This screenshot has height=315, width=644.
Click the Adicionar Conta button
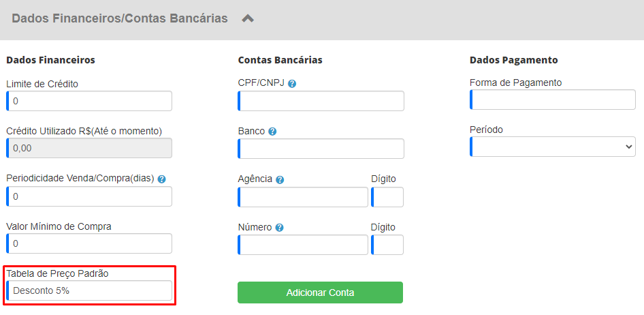pos(321,292)
